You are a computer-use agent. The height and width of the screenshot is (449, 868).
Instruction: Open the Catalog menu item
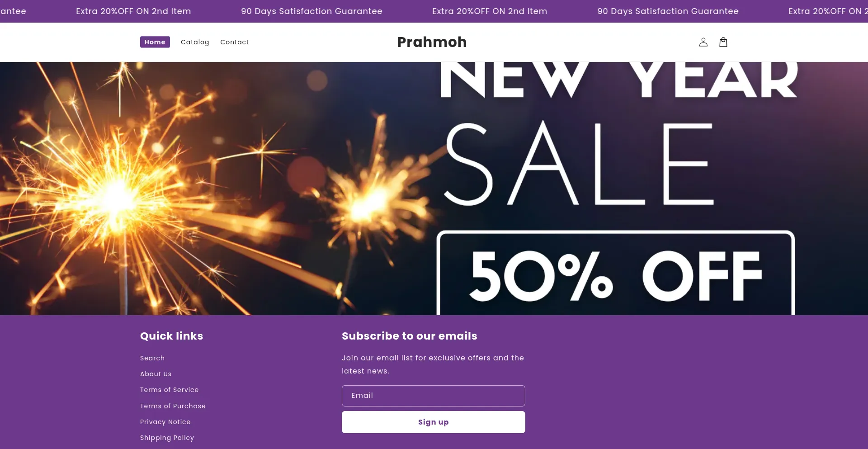point(195,42)
